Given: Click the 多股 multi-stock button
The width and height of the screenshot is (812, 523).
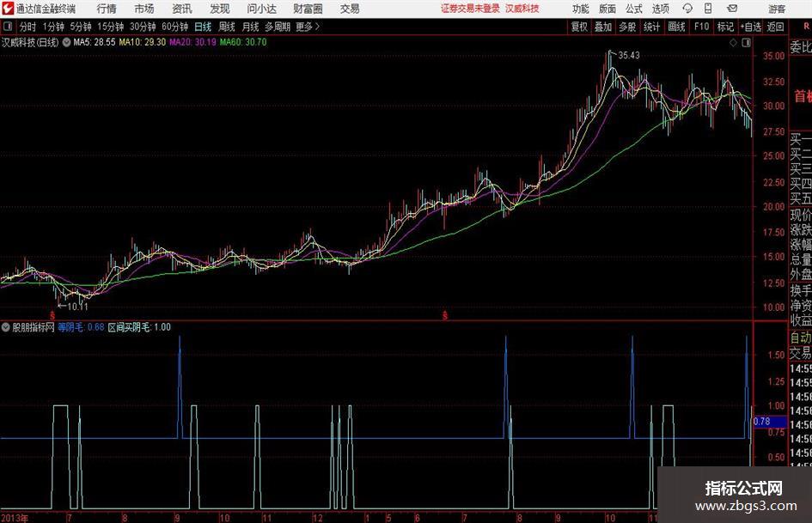Looking at the screenshot, I should (x=627, y=27).
